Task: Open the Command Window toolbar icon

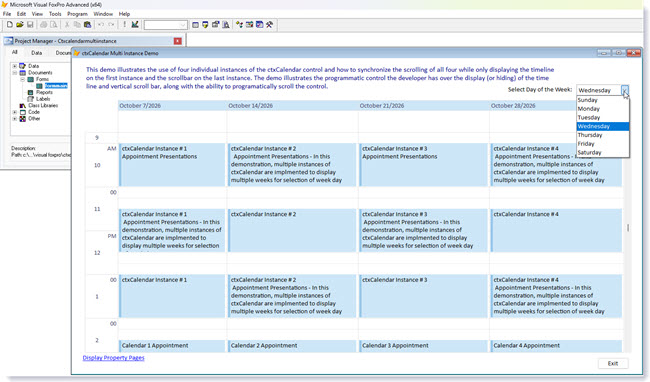Action: pos(195,25)
